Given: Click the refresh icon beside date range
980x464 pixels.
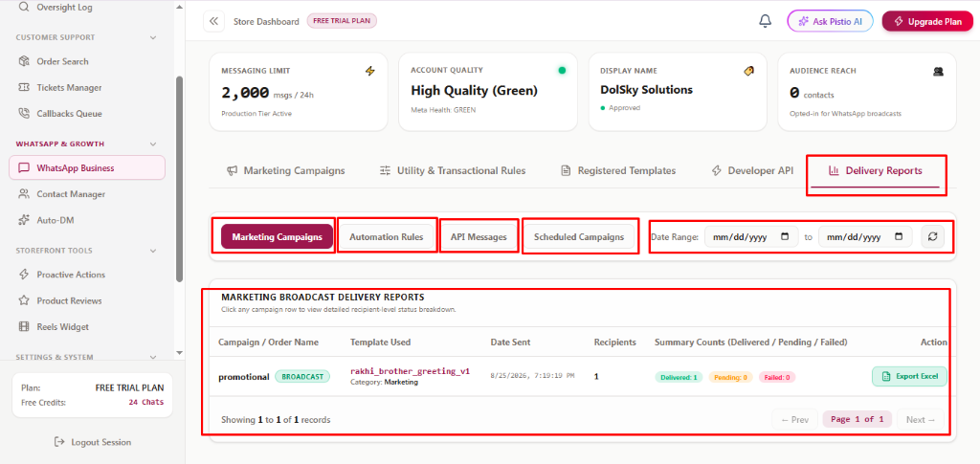Looking at the screenshot, I should click(932, 237).
